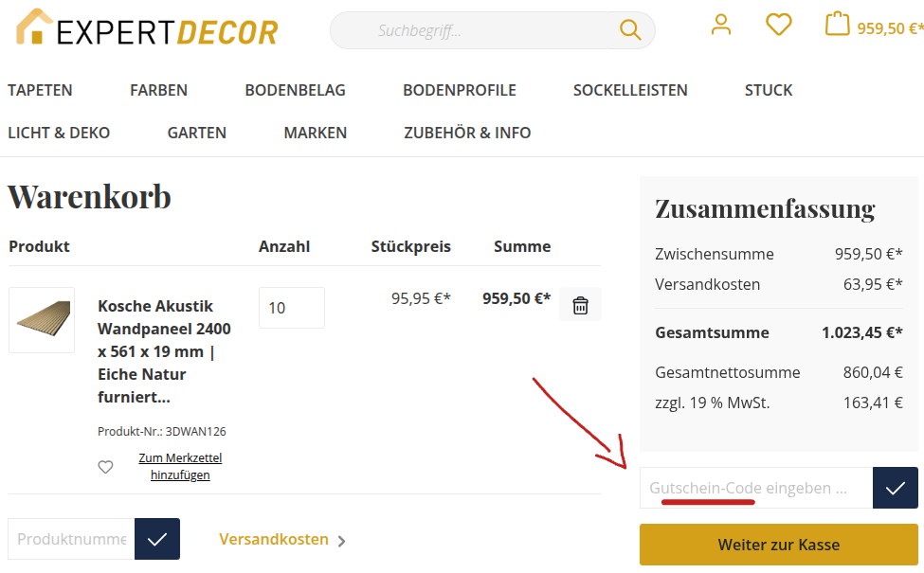The width and height of the screenshot is (924, 573).
Task: Click the search magnifier icon
Action: [x=629, y=29]
